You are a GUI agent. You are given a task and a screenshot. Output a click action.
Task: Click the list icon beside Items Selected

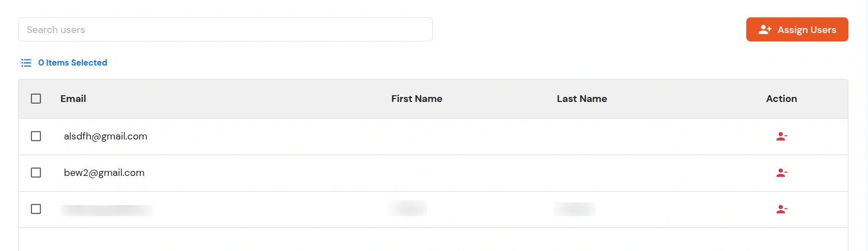[26, 63]
